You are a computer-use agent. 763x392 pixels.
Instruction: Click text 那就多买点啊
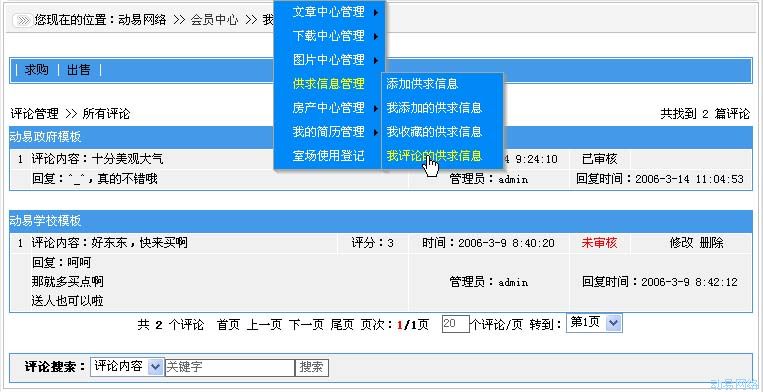(68, 282)
